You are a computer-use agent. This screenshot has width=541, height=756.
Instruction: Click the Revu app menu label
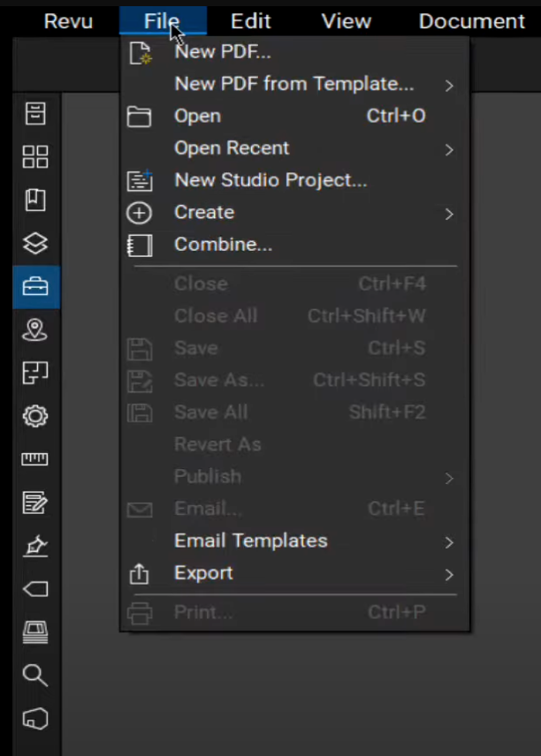point(68,20)
